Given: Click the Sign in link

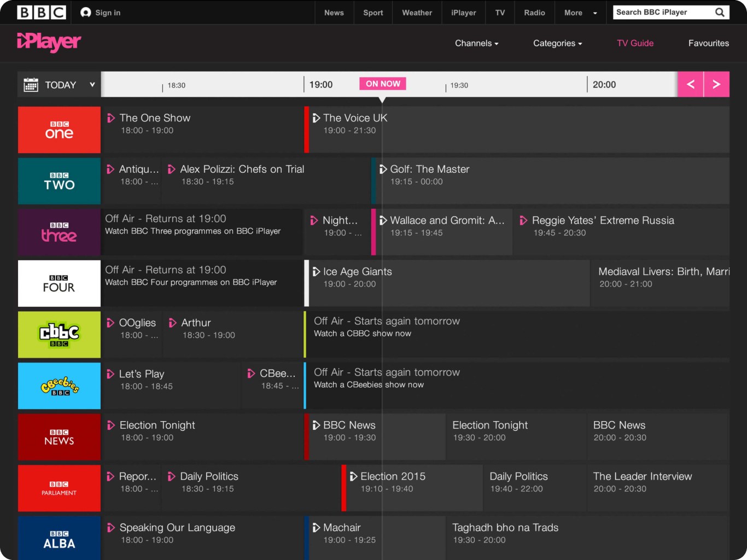Looking at the screenshot, I should pyautogui.click(x=108, y=13).
